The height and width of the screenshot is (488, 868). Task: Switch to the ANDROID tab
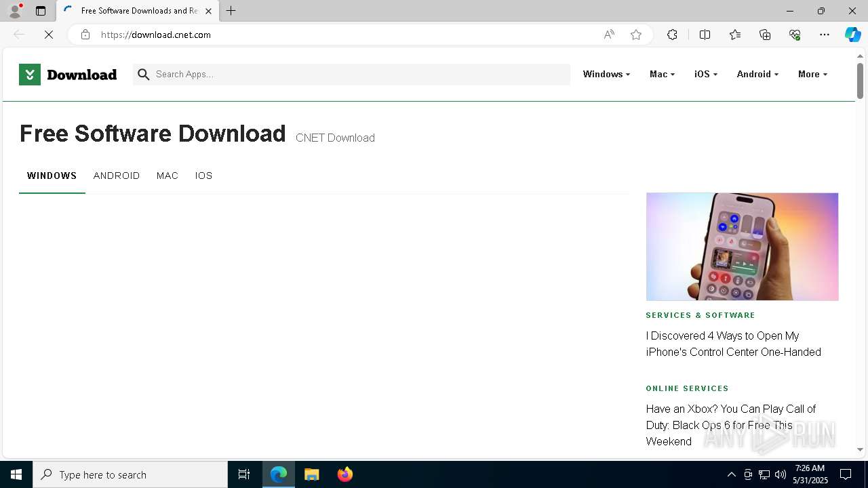coord(117,176)
